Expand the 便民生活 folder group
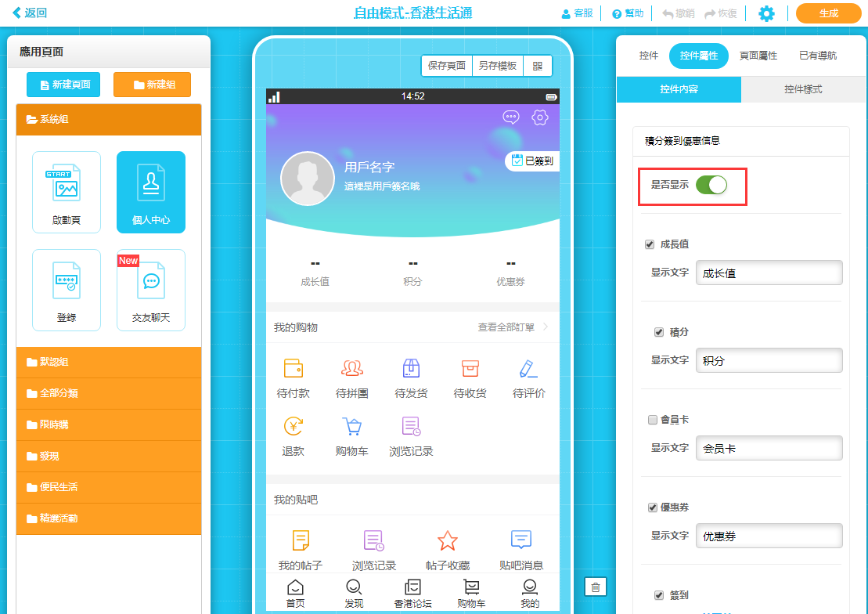The width and height of the screenshot is (868, 614). (109, 487)
